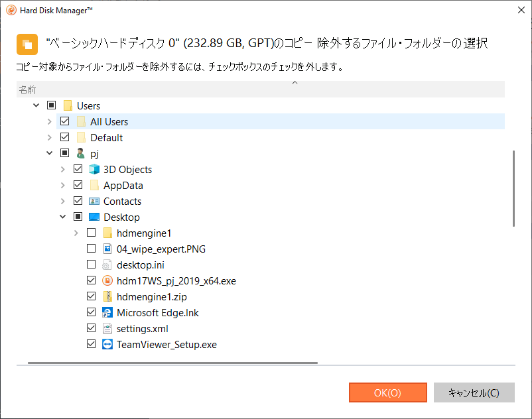Select the 3D Objects cube icon
Screen dimensions: 532x419
[x=94, y=169]
